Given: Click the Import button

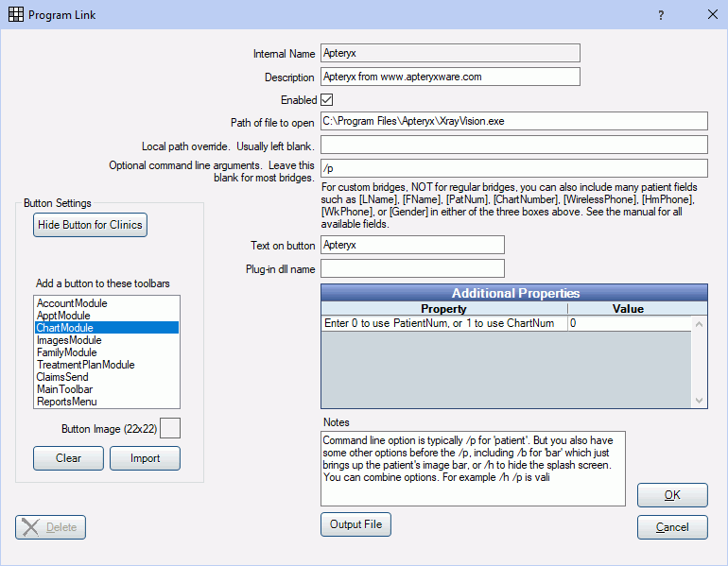Looking at the screenshot, I should point(145,458).
